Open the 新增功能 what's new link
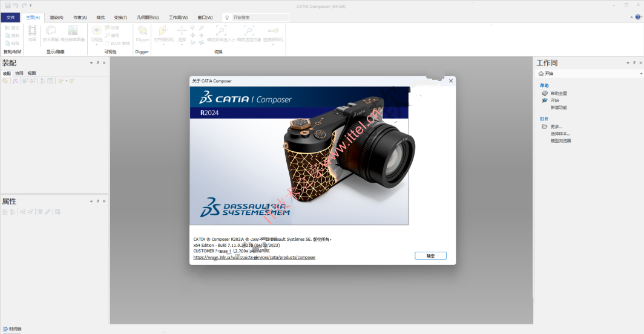Viewport: 644px width, 334px height. coord(559,108)
